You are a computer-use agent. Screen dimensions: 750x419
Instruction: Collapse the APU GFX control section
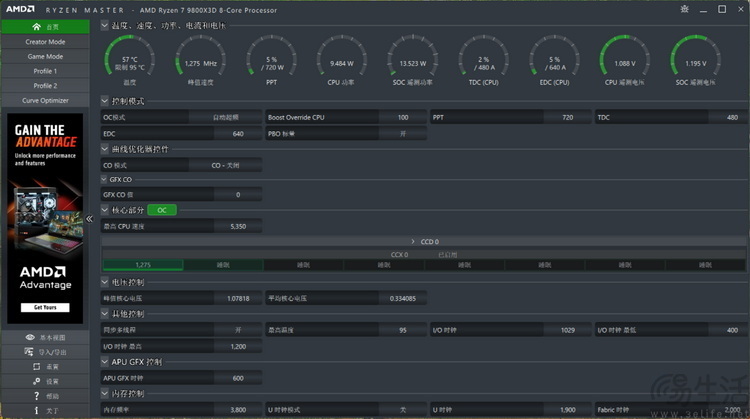coord(104,362)
